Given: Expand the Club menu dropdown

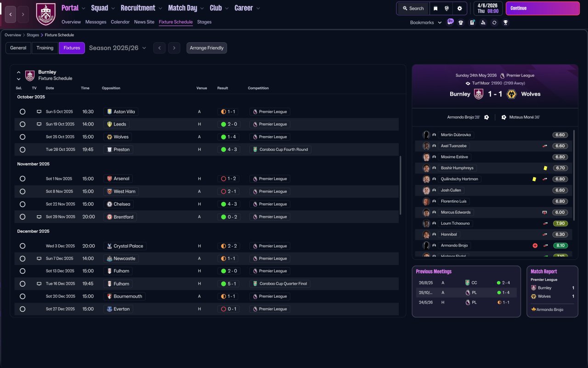Looking at the screenshot, I should [226, 8].
